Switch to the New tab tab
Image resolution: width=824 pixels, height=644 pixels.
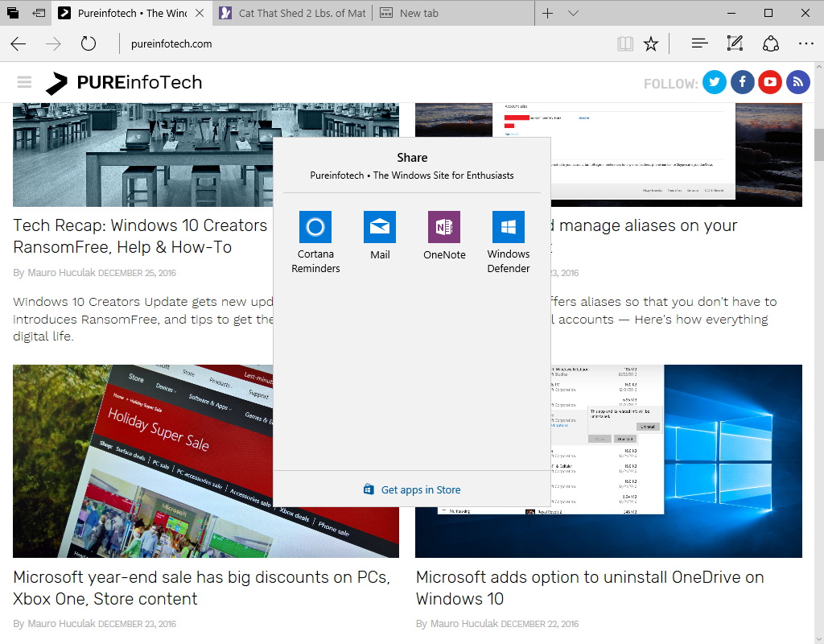(x=453, y=13)
